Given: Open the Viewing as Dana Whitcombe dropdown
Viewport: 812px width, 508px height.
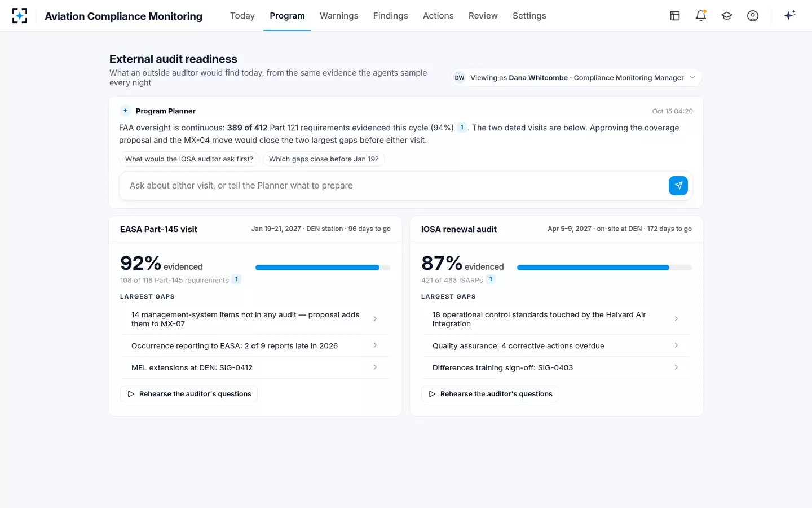Looking at the screenshot, I should coord(576,78).
